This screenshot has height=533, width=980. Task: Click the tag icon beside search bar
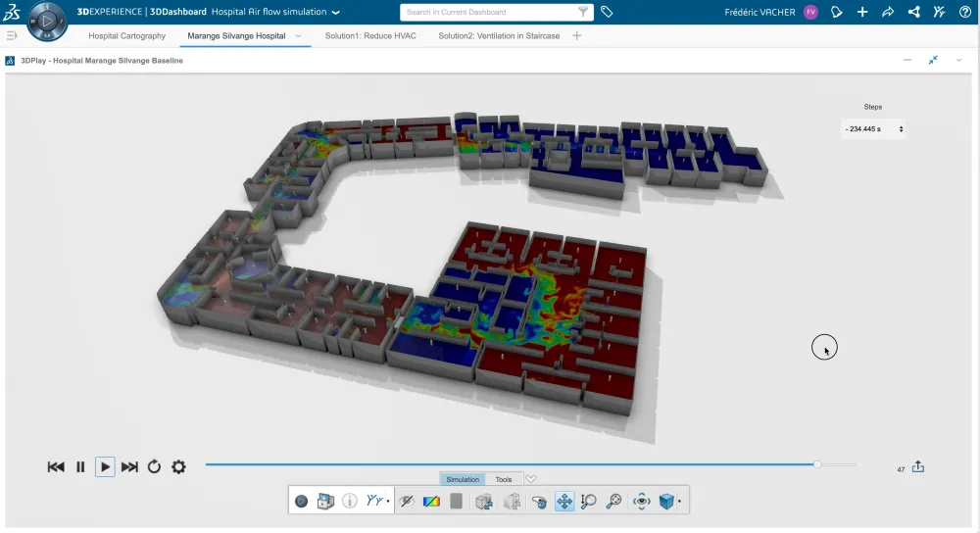[x=607, y=12]
